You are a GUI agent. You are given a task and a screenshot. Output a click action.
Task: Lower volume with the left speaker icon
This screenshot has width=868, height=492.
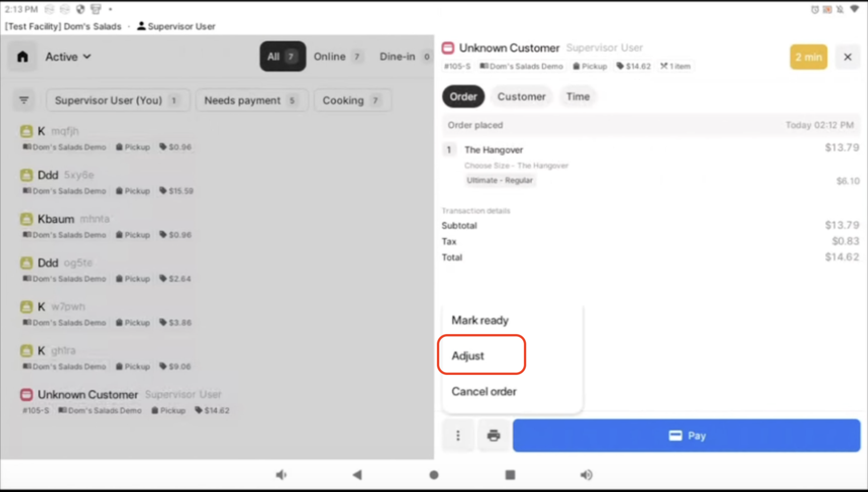click(281, 475)
